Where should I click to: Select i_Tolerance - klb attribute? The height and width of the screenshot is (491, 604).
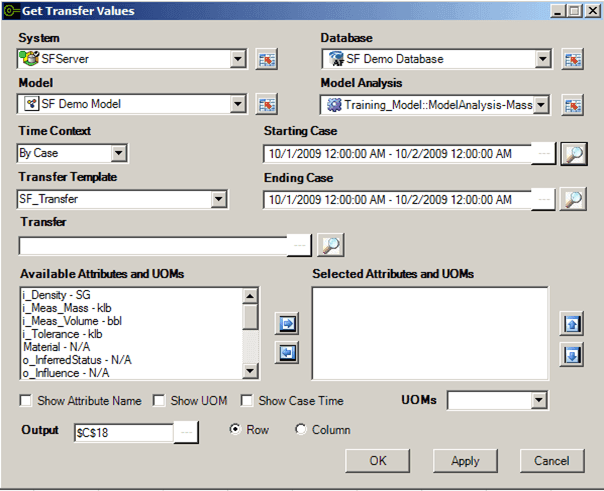coord(132,334)
